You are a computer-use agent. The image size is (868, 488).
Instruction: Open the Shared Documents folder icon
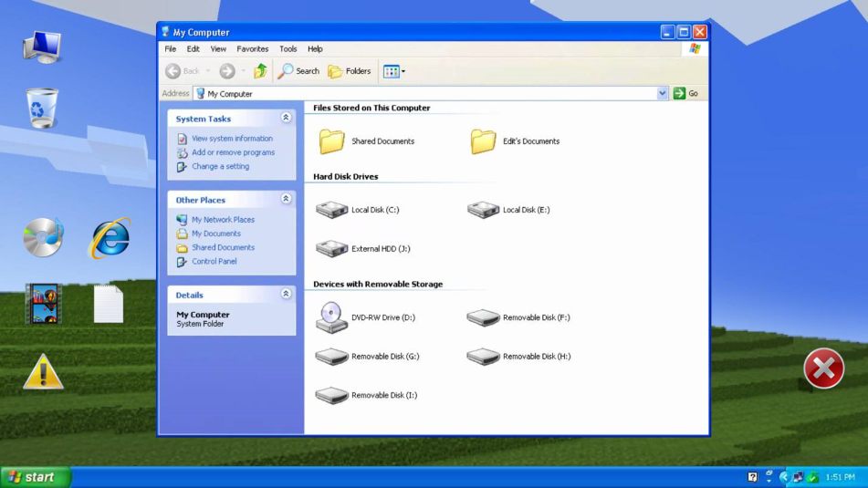point(332,141)
